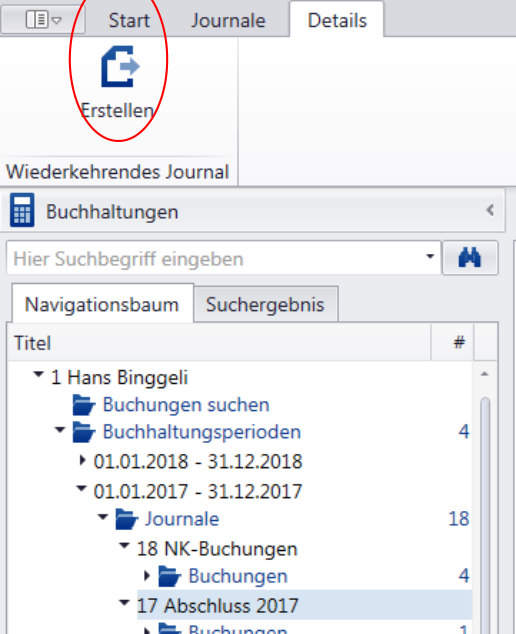Click the Buchhaltungsperioden folder icon

click(x=84, y=432)
